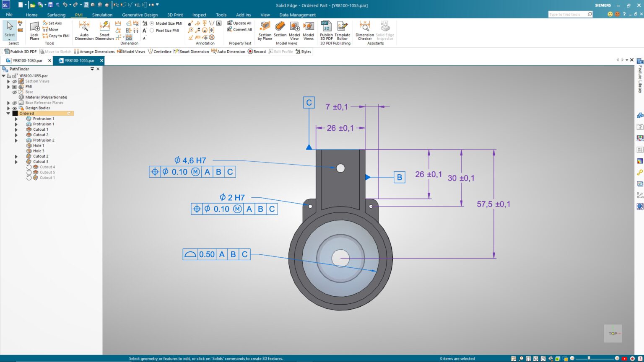
Task: Expand the Protrusion 1 tree item
Action: coord(16,119)
